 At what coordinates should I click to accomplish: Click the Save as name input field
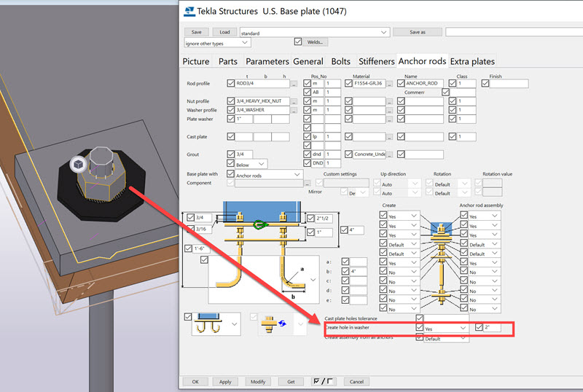(x=514, y=32)
